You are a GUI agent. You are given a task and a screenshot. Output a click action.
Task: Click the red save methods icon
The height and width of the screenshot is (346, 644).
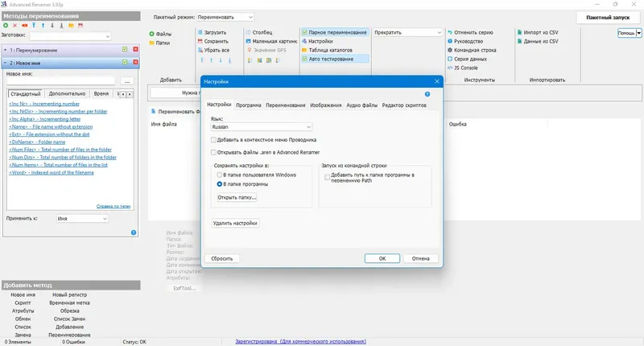80,26
